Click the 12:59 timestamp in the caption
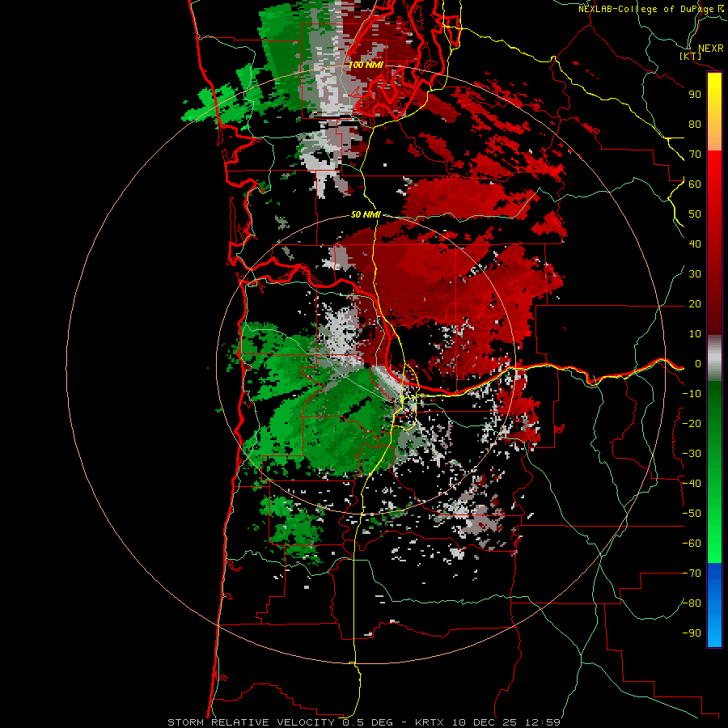This screenshot has width=728, height=728. 543,722
